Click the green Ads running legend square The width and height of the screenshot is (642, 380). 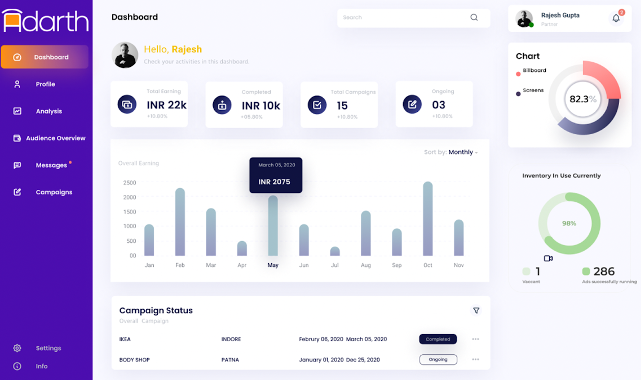[585, 271]
